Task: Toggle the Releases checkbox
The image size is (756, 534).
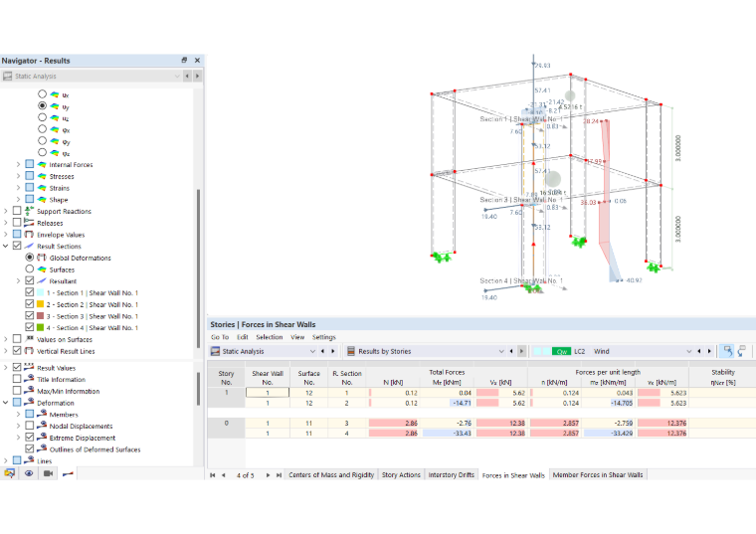Action: 17,222
